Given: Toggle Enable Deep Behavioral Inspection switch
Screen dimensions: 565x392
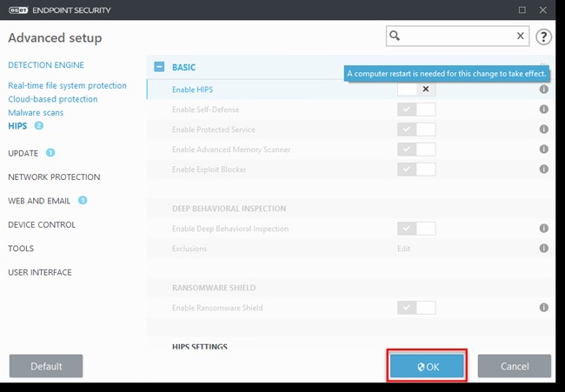Looking at the screenshot, I should pos(416,229).
